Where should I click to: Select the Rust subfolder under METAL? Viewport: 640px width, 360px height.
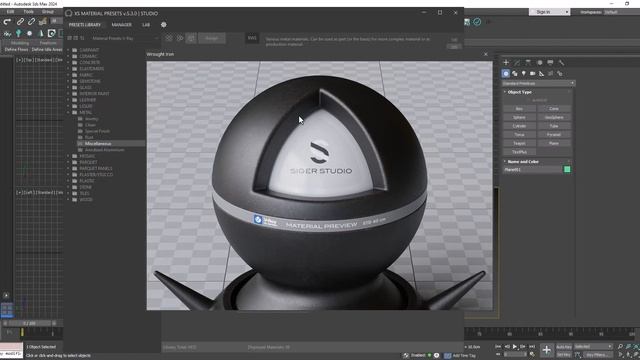(89, 138)
